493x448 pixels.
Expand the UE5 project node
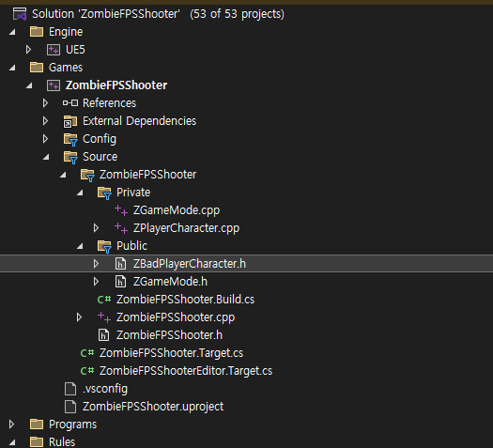(28, 50)
